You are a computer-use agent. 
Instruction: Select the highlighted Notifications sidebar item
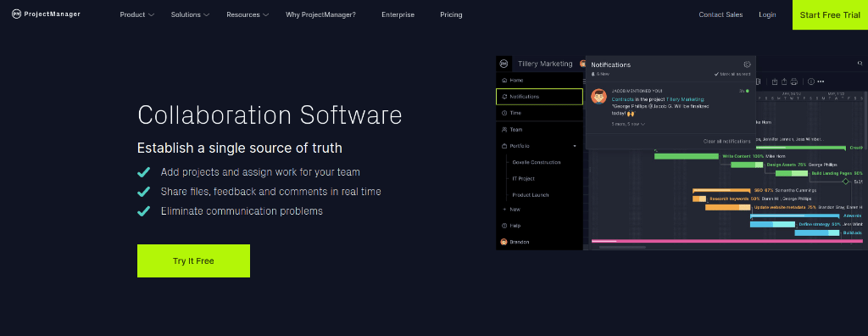click(x=540, y=97)
